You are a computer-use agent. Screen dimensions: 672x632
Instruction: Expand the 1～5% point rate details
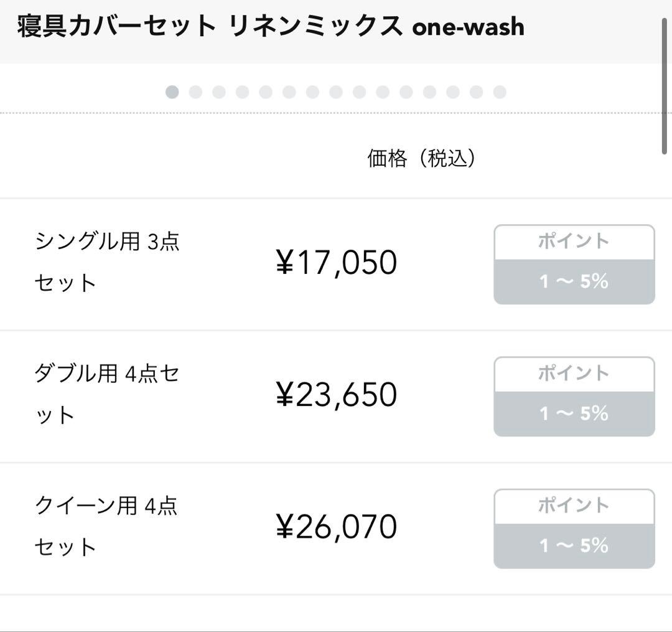pyautogui.click(x=573, y=281)
